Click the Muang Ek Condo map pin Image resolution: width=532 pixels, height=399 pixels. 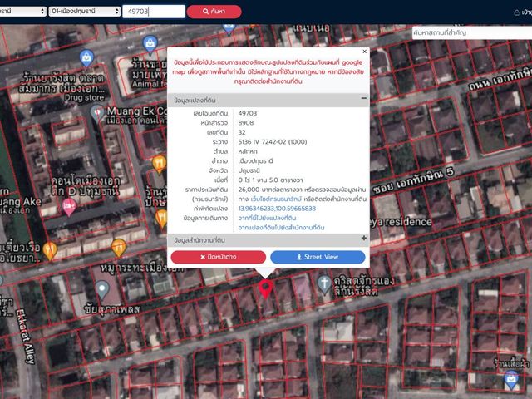pos(97,113)
